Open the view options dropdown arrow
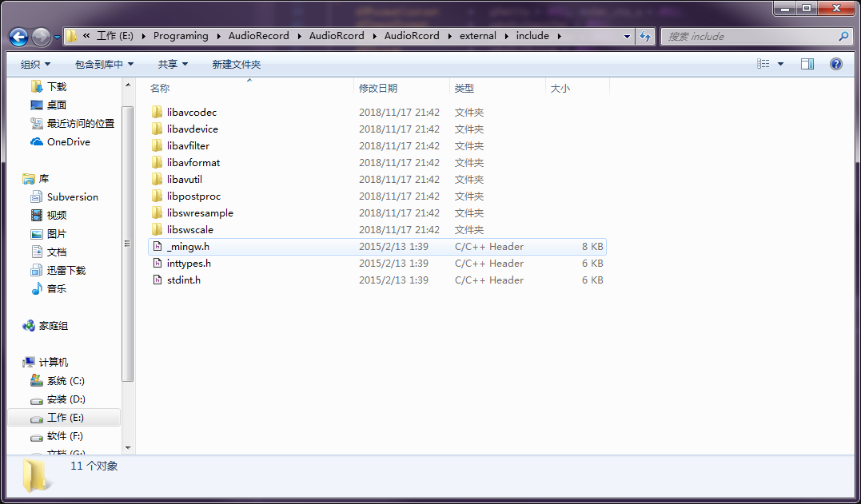The height and width of the screenshot is (504, 861). tap(780, 64)
